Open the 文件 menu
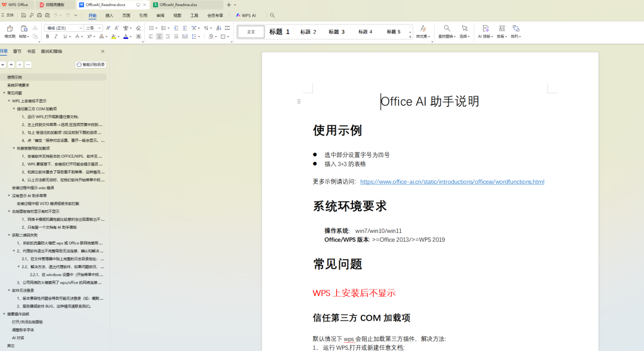 click(7, 15)
